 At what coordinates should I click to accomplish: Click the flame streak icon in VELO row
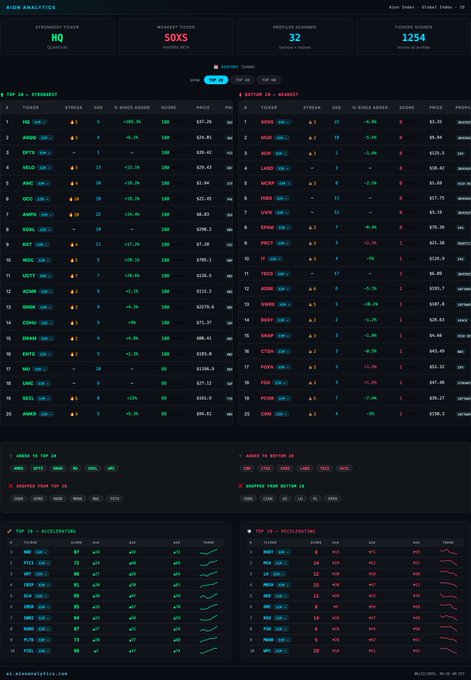(72, 167)
